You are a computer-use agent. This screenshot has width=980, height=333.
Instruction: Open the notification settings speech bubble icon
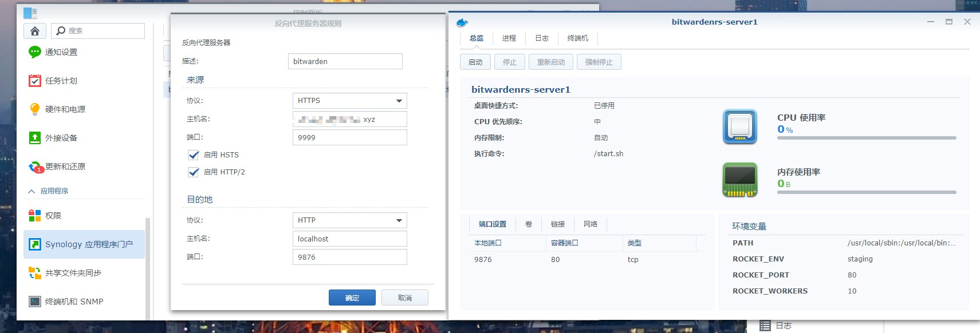pos(35,52)
